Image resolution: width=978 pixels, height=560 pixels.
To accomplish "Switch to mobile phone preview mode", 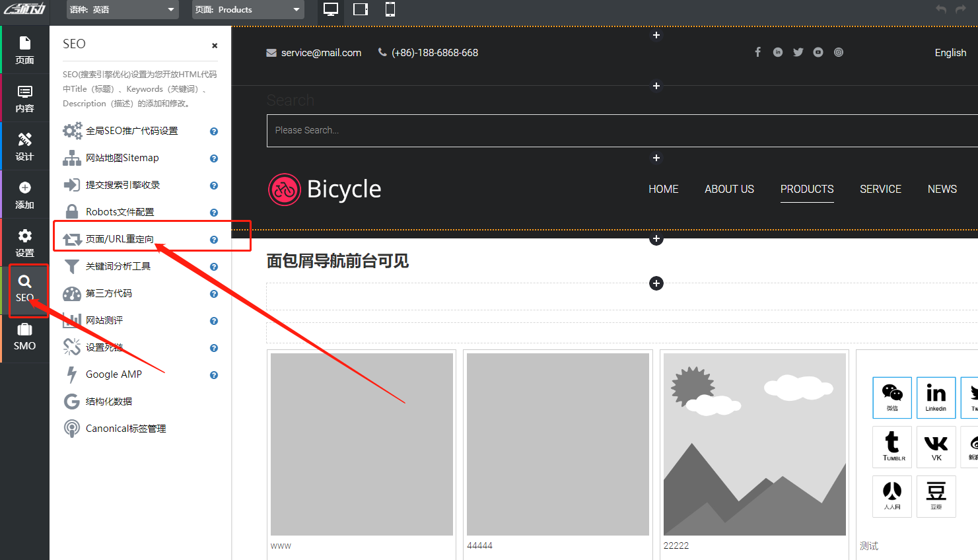I will point(390,9).
